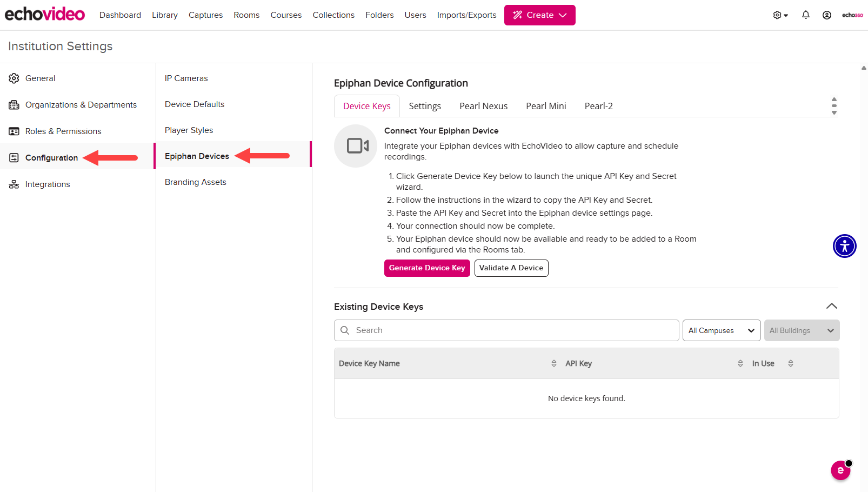Screen dimensions: 868x492
Task: Click the 'No device keys found.' message
Action: click(x=586, y=398)
